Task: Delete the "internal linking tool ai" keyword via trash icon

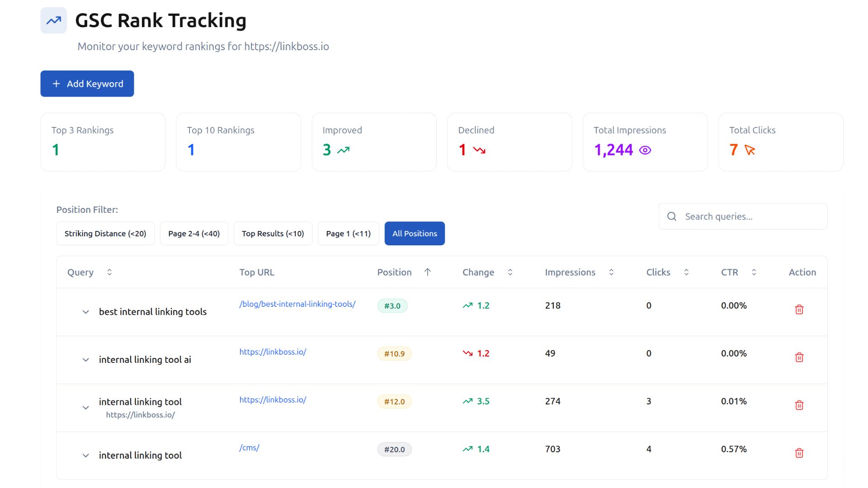Action: click(799, 357)
